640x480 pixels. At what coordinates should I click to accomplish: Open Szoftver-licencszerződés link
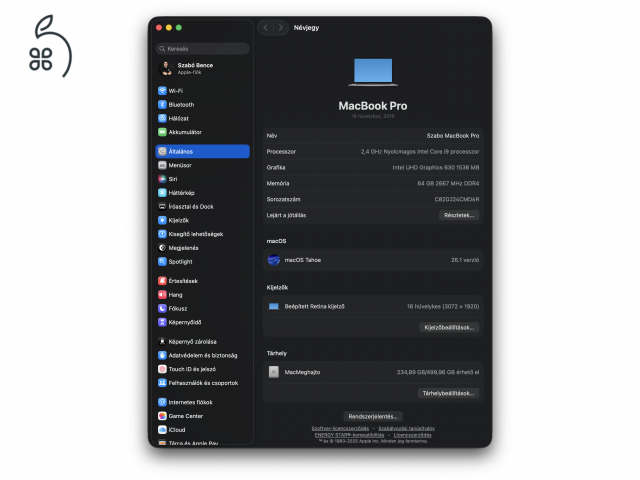[340, 428]
